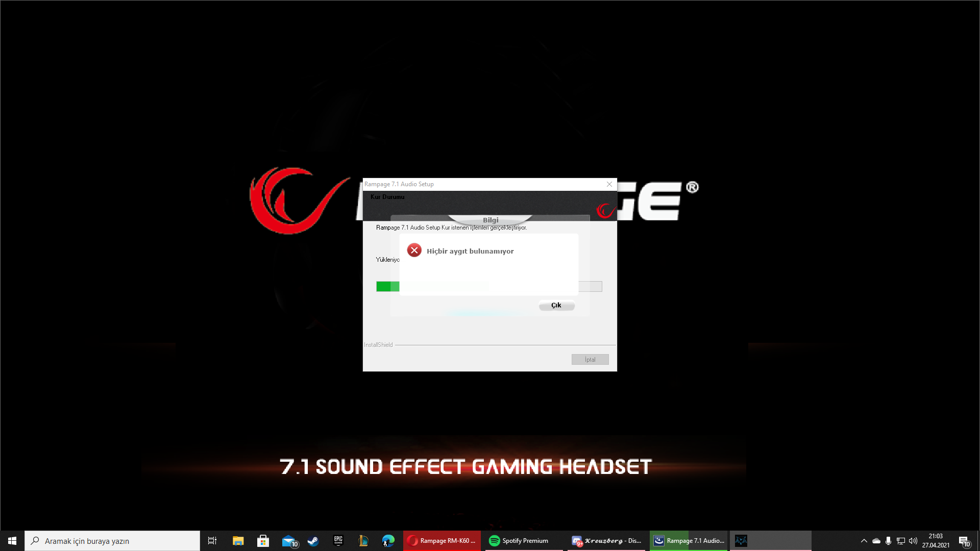Open the Mail app taskbar icon
Image resolution: width=980 pixels, height=551 pixels.
pos(288,541)
